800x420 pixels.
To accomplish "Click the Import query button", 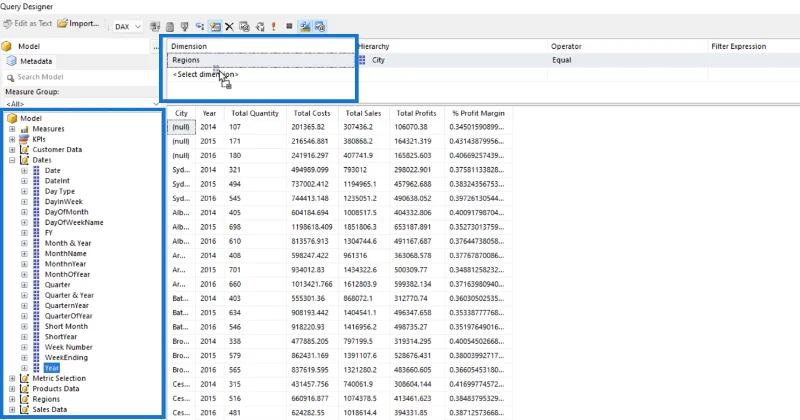I will [78, 23].
